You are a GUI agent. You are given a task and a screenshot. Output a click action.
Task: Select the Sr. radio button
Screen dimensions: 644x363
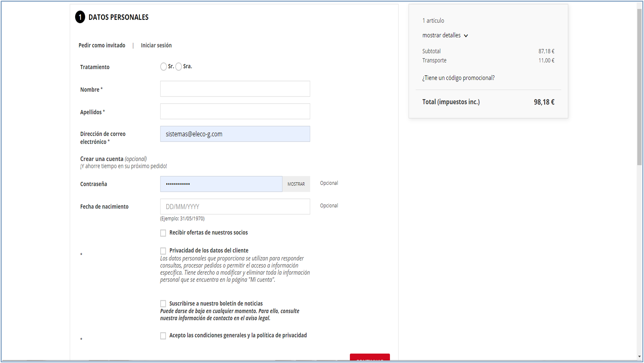(163, 67)
